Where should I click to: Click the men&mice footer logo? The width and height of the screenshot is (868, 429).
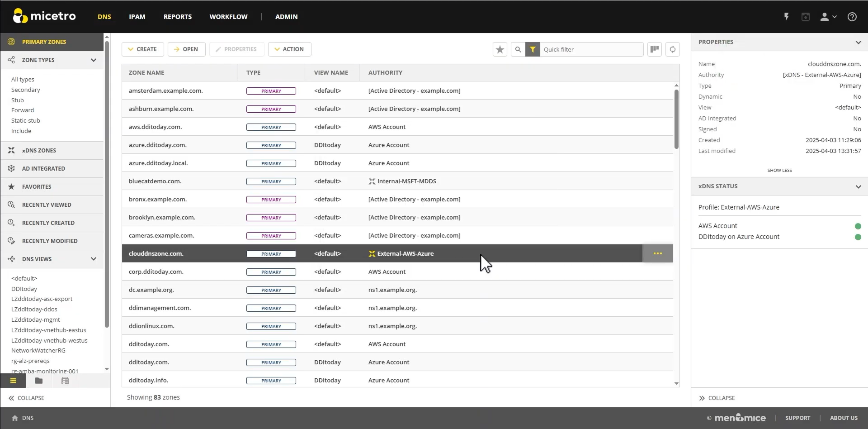pos(740,418)
